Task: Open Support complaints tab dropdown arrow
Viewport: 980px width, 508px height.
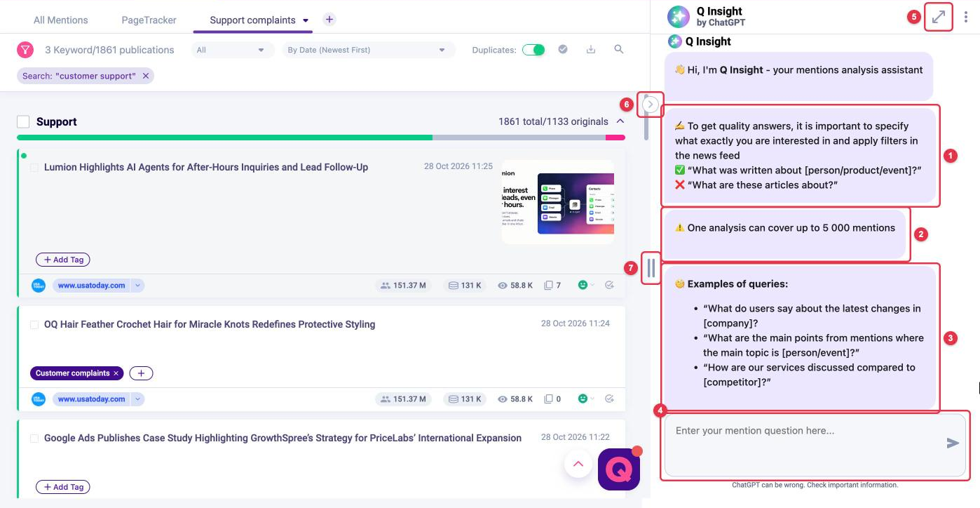Action: pyautogui.click(x=306, y=20)
